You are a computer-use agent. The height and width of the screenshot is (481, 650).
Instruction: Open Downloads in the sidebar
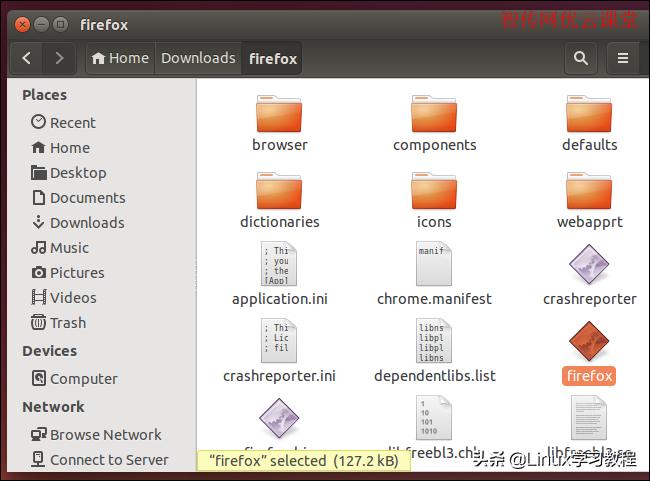click(x=78, y=223)
